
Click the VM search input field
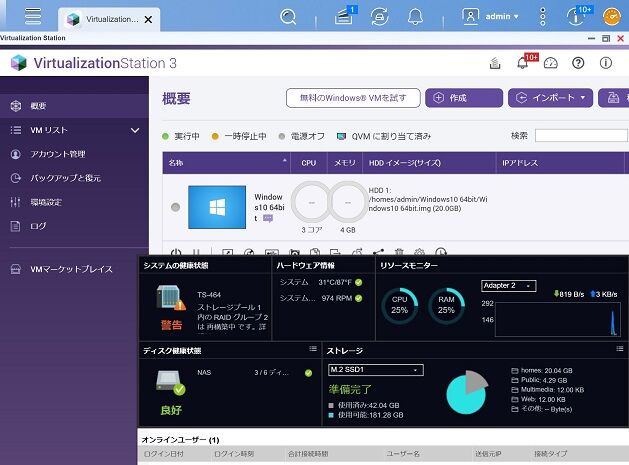[x=581, y=136]
